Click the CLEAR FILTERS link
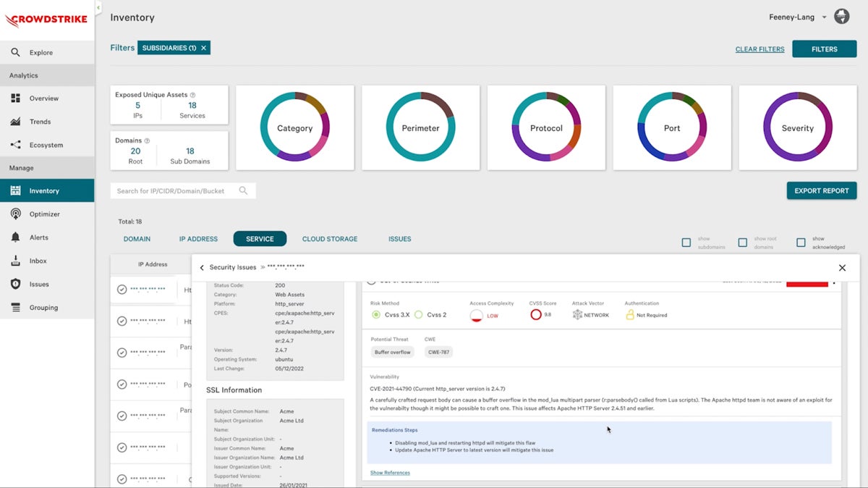This screenshot has height=488, width=868. pos(759,49)
